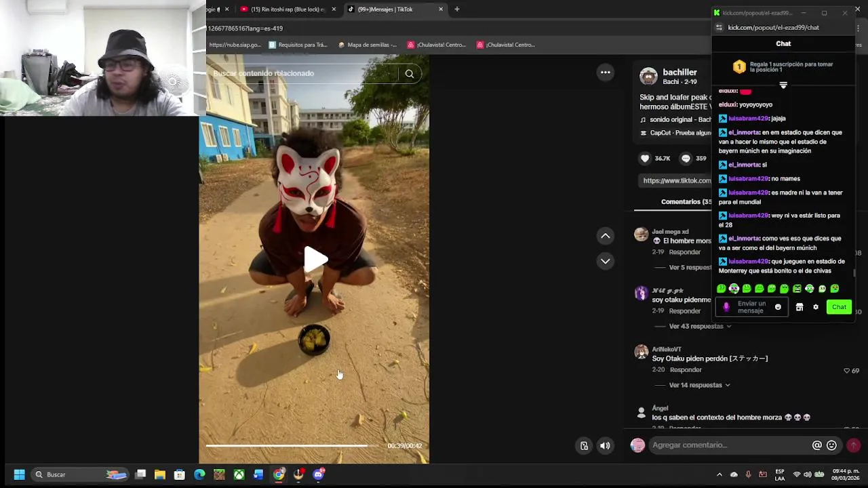Click the 'Chat' header in the Kick popout
The height and width of the screenshot is (488, 868).
(783, 43)
